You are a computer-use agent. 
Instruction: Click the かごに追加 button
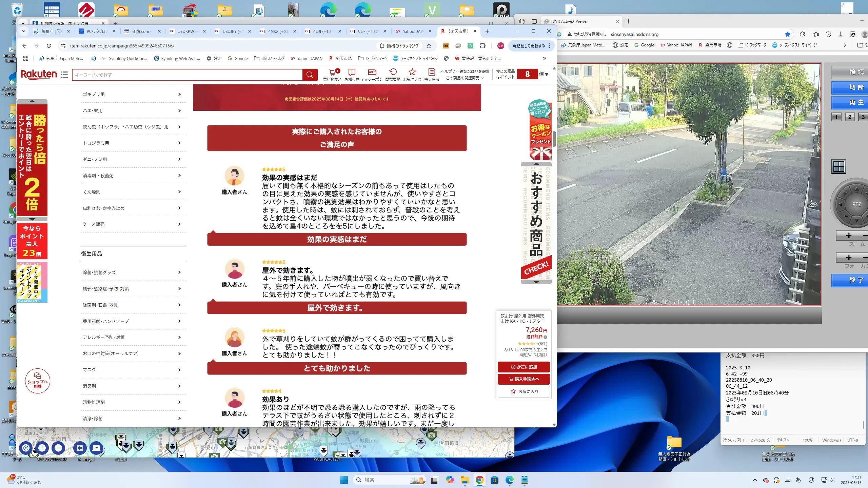(x=524, y=367)
